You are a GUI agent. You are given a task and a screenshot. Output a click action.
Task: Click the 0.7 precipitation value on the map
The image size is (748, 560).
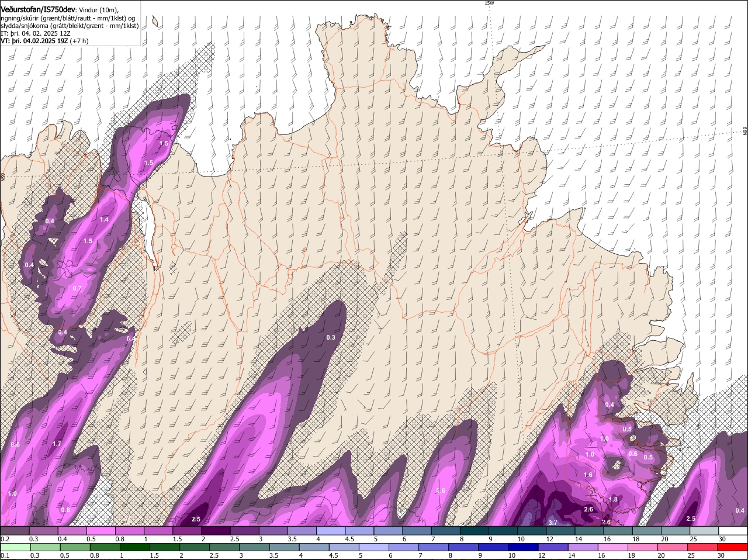coord(77,288)
